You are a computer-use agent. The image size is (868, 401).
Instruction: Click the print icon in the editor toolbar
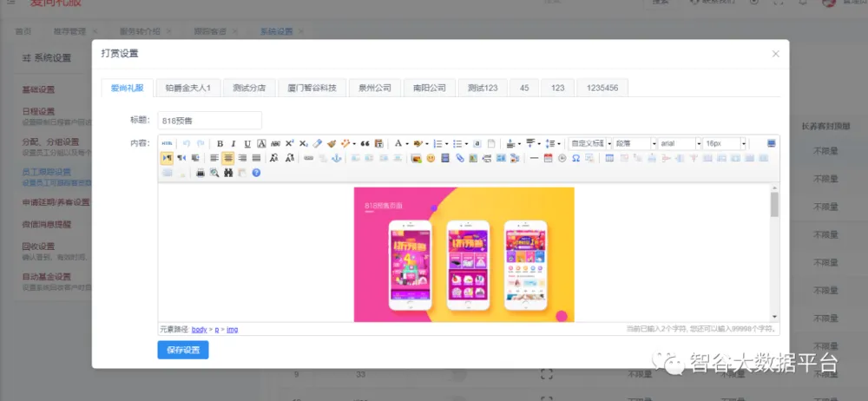click(x=201, y=173)
